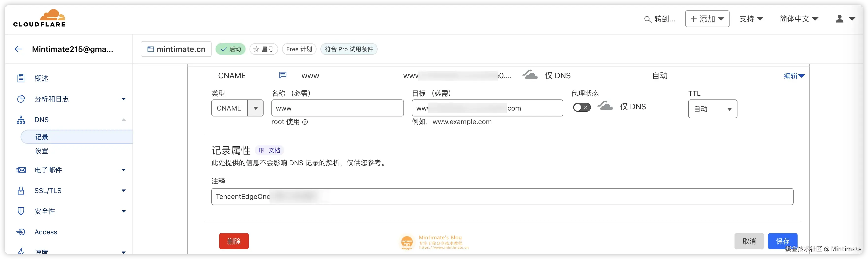The height and width of the screenshot is (259, 868).
Task: Click the 取消 button
Action: coord(749,241)
